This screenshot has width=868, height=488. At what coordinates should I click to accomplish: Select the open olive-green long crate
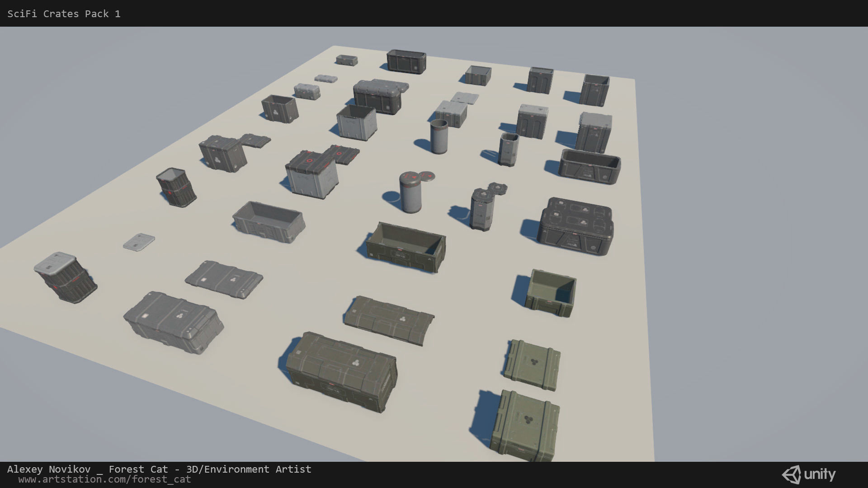[x=406, y=247]
